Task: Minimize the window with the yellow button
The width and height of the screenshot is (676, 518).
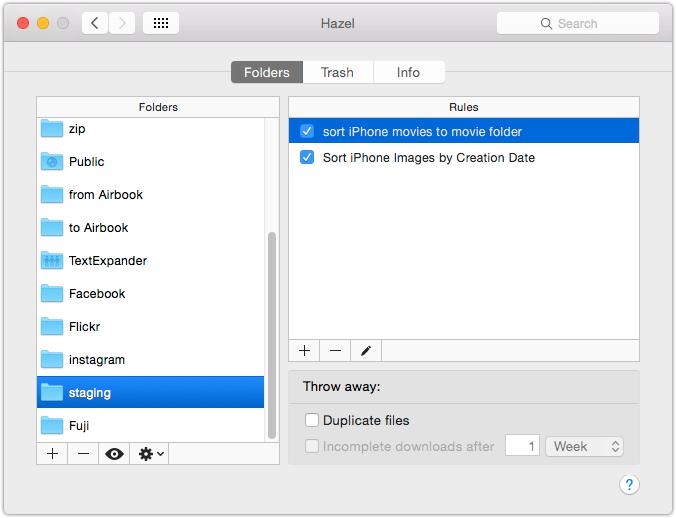Action: click(x=43, y=23)
